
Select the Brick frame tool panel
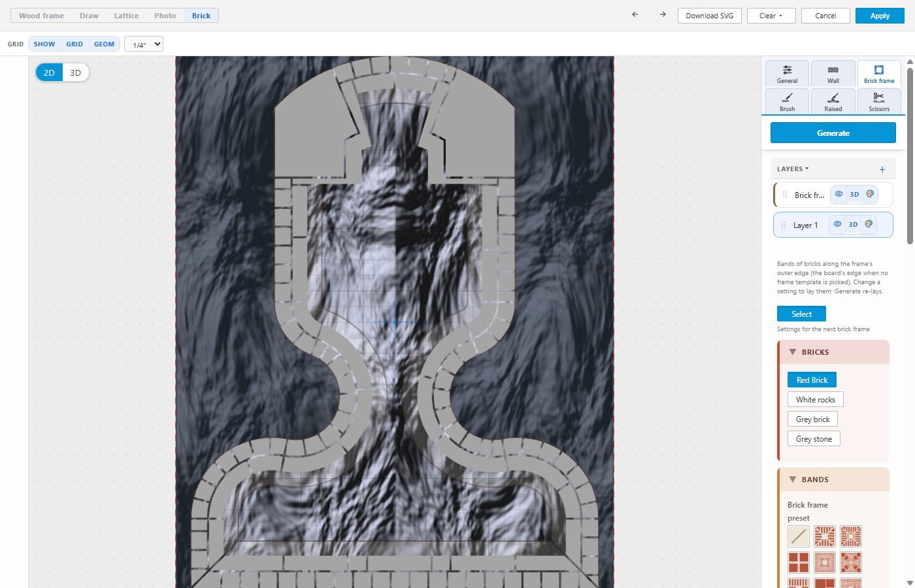coord(879,74)
